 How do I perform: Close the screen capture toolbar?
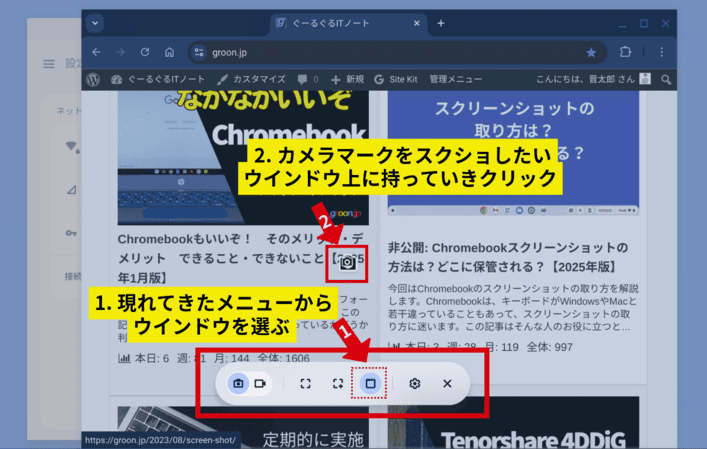[447, 384]
